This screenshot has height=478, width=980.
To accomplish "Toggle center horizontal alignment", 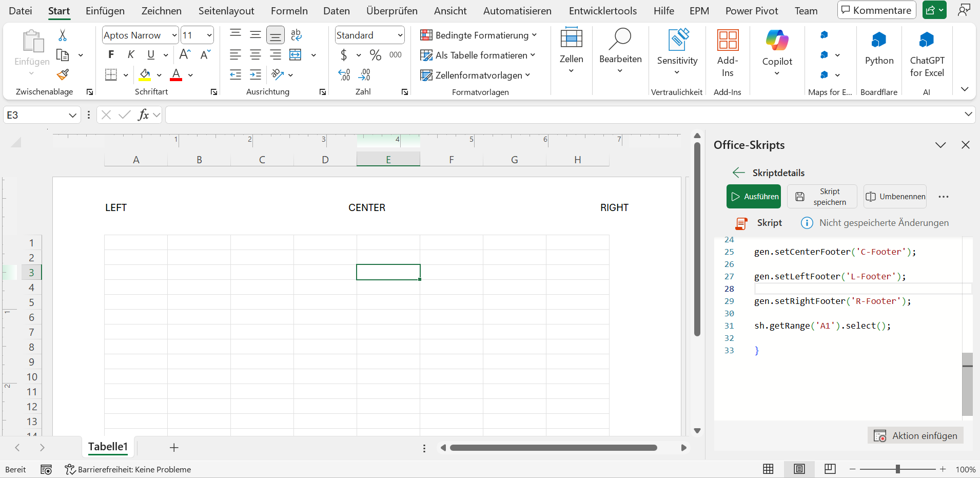I will pos(256,54).
